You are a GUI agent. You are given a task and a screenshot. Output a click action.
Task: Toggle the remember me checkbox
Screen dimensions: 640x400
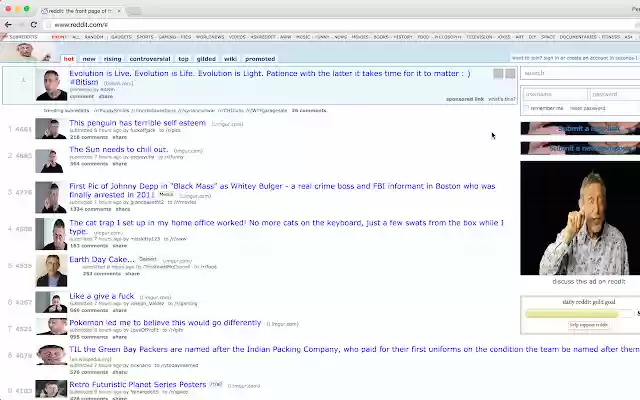coord(526,108)
